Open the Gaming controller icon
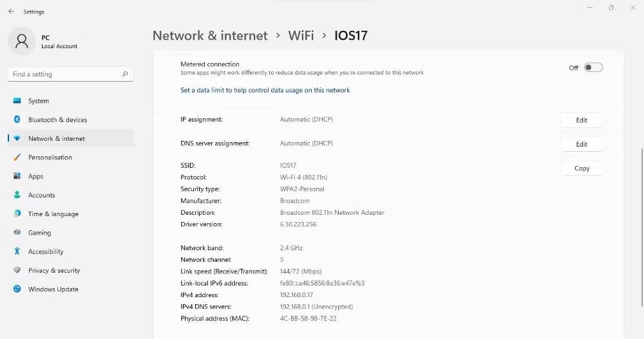644x339 pixels. pos(17,233)
